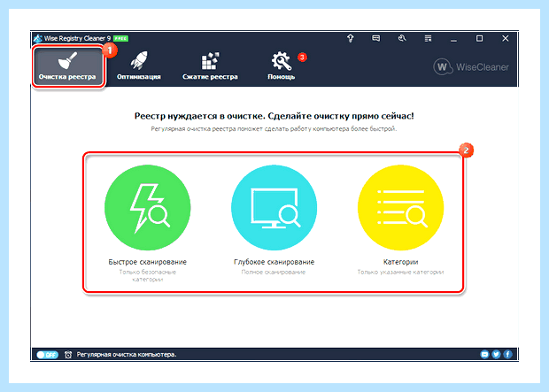Click the WiseCleaner logo
Image resolution: width=549 pixels, height=392 pixels.
[471, 66]
